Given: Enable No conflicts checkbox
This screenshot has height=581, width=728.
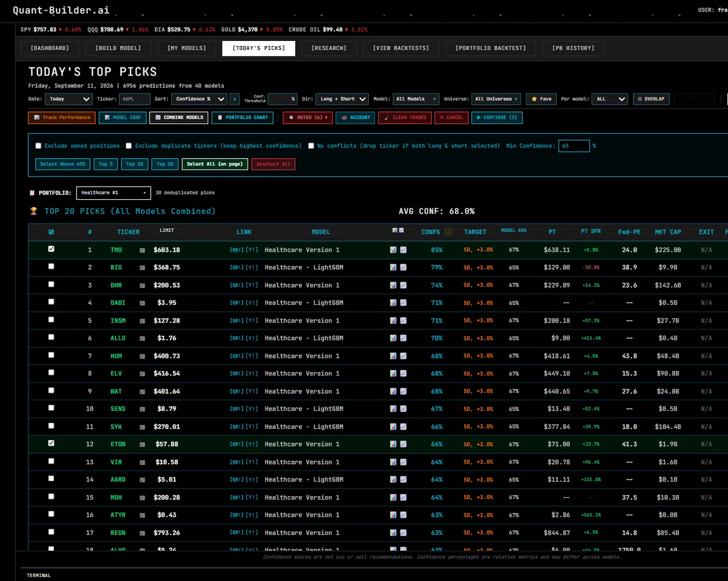Looking at the screenshot, I should click(311, 146).
